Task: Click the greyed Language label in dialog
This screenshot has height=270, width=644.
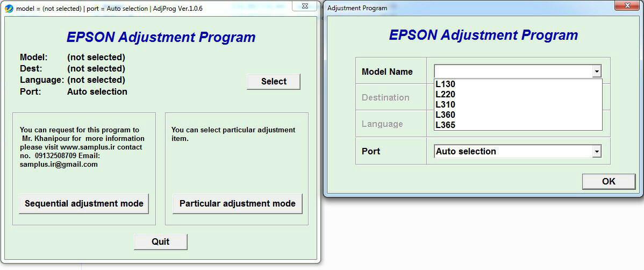Action: click(x=382, y=124)
